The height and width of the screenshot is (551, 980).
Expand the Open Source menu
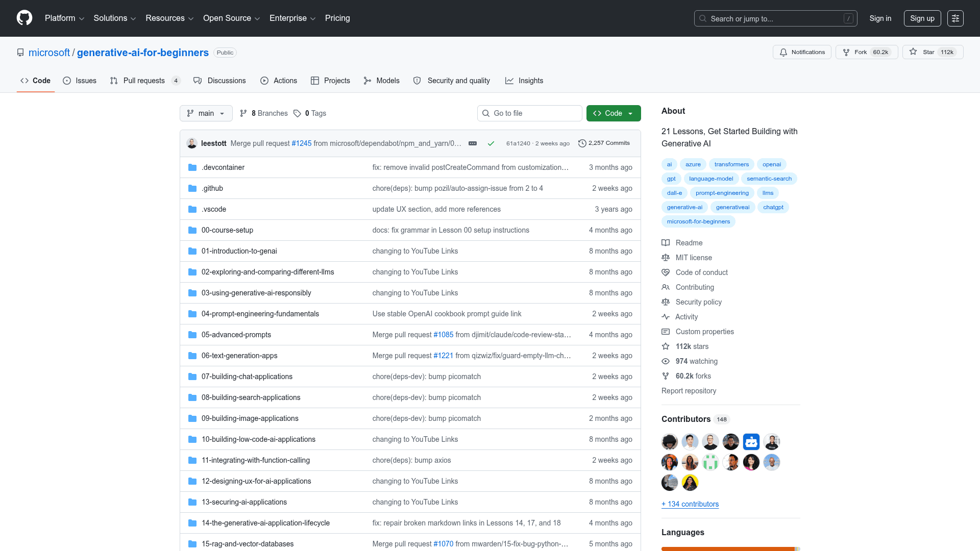pos(232,18)
